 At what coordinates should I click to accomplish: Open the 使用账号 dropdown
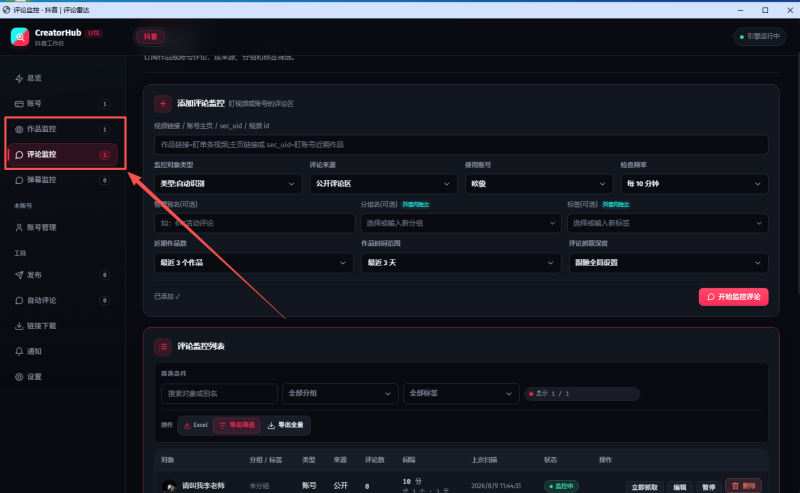[x=539, y=184]
